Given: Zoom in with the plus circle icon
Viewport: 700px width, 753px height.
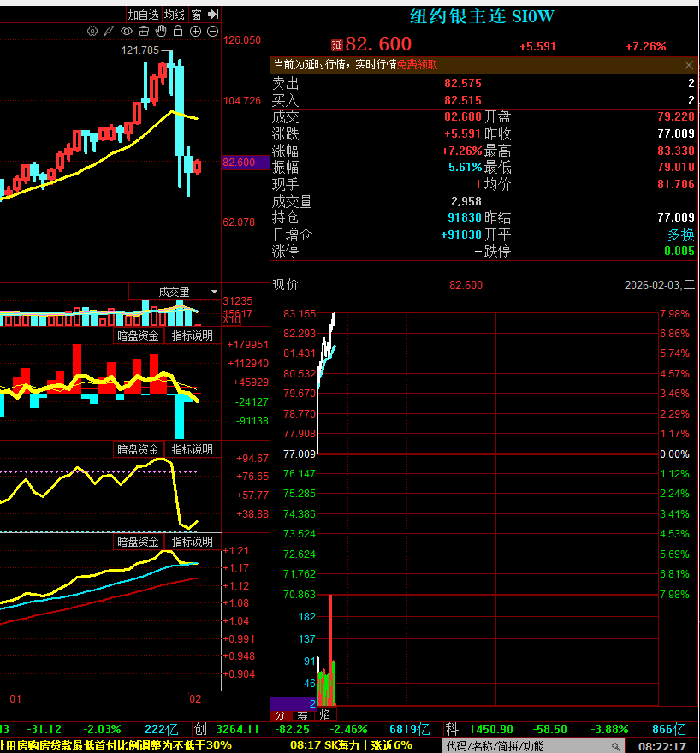Looking at the screenshot, I should coord(195,31).
